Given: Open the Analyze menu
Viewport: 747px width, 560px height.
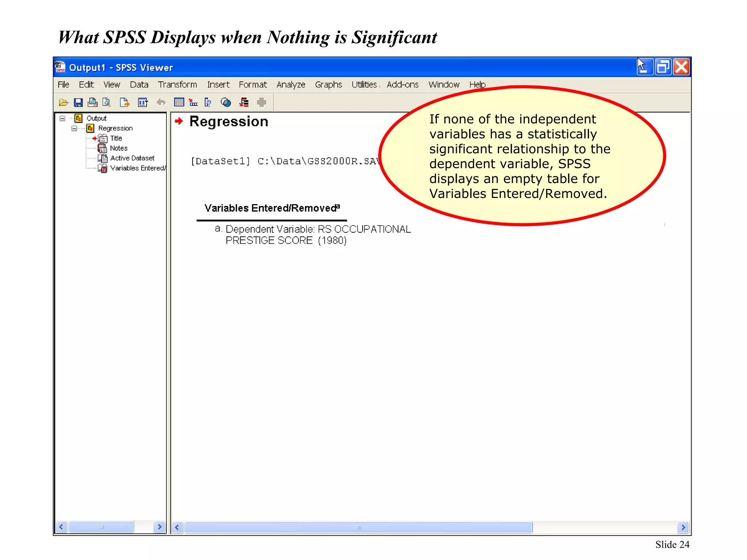Looking at the screenshot, I should (x=291, y=85).
